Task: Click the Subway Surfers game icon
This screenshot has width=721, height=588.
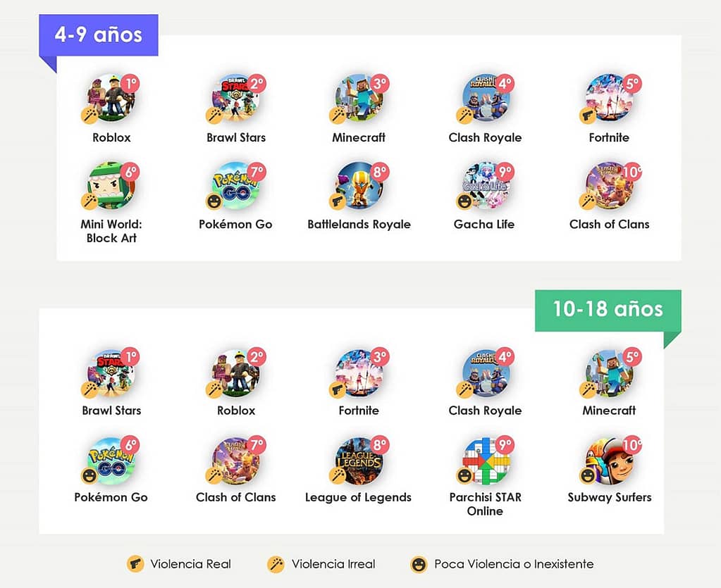Action: coord(610,461)
